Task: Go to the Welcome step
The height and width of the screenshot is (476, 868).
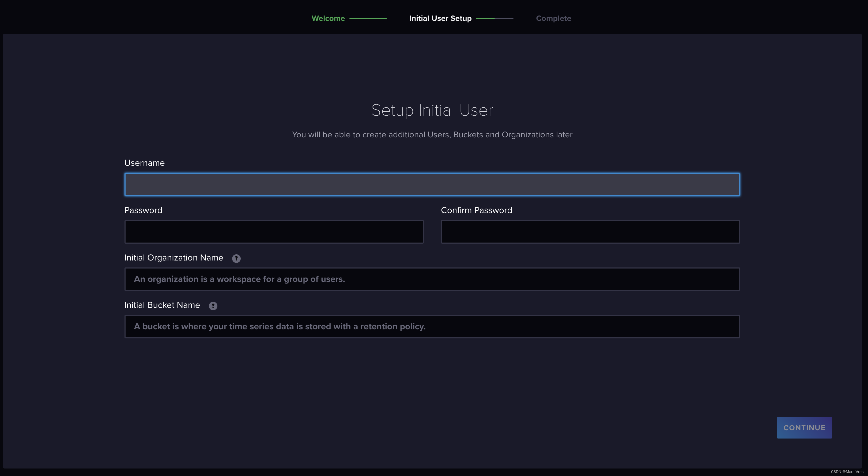Action: [x=328, y=18]
